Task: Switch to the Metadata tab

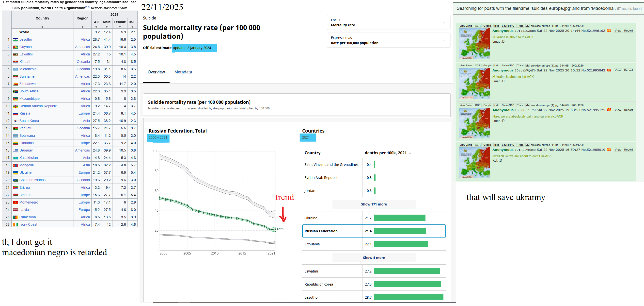Action: point(183,72)
